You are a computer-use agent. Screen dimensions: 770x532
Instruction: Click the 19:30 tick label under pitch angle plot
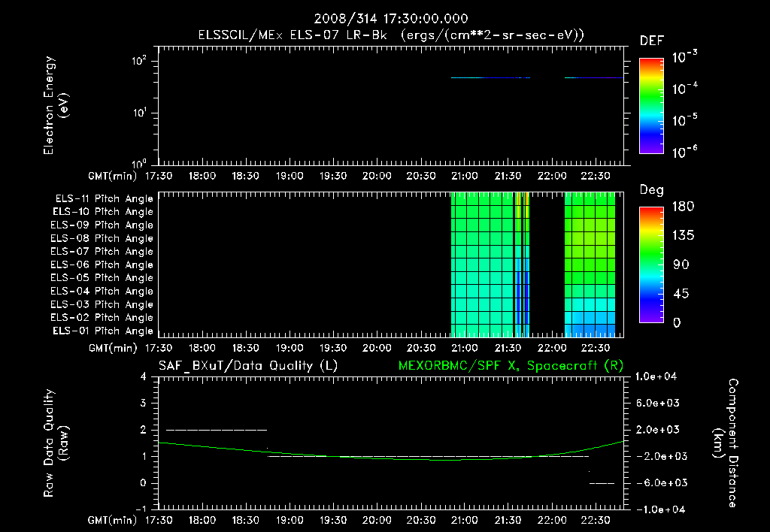333,348
